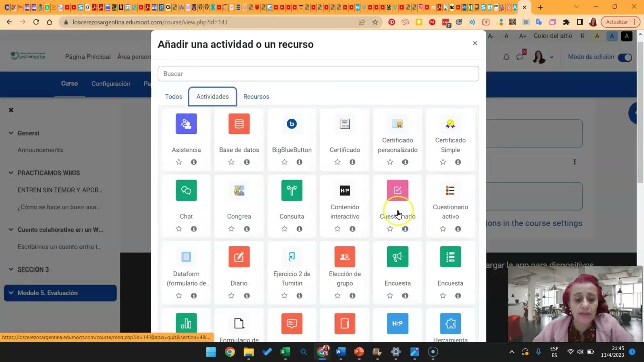Viewport: 644px width, 362px height.
Task: Open Windows Start menu
Action: 211,352
